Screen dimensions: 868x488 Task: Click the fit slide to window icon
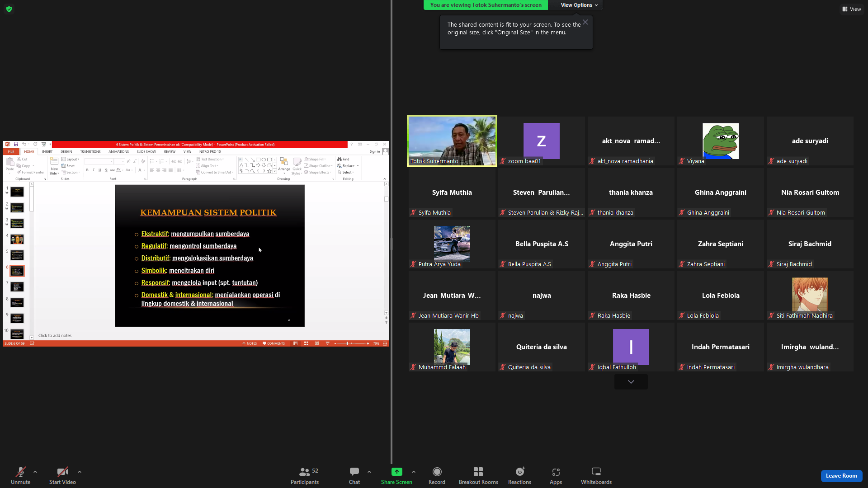click(x=385, y=344)
